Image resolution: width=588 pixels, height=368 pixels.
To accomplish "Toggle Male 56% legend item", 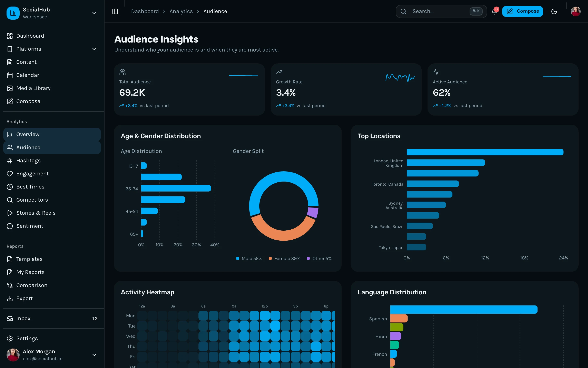I will tap(249, 258).
